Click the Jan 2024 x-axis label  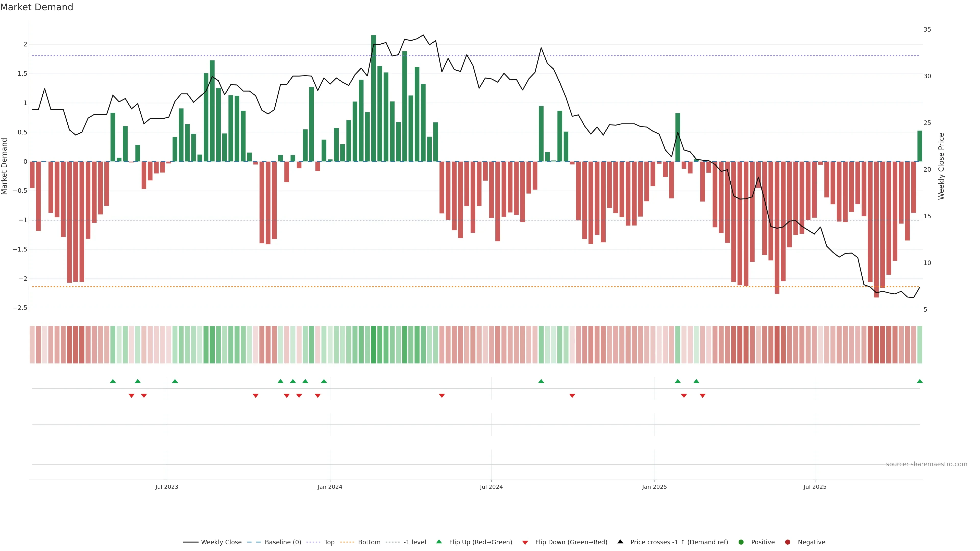pos(330,487)
